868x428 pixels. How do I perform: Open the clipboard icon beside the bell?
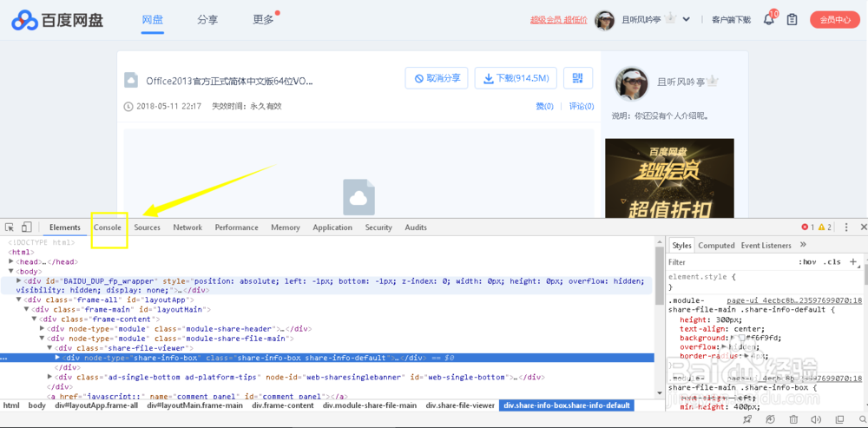tap(792, 19)
